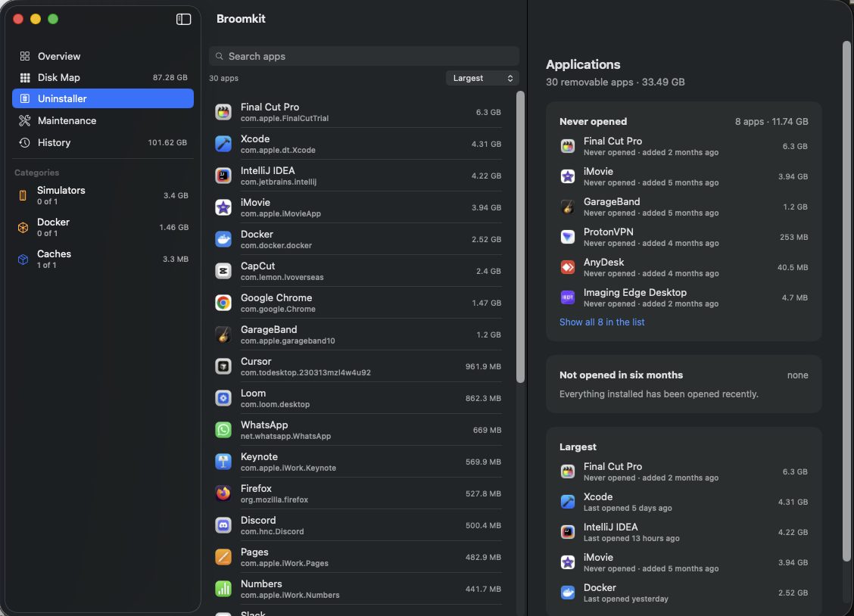This screenshot has width=854, height=616.
Task: Click Imaging Edge Desktop icon
Action: (568, 297)
